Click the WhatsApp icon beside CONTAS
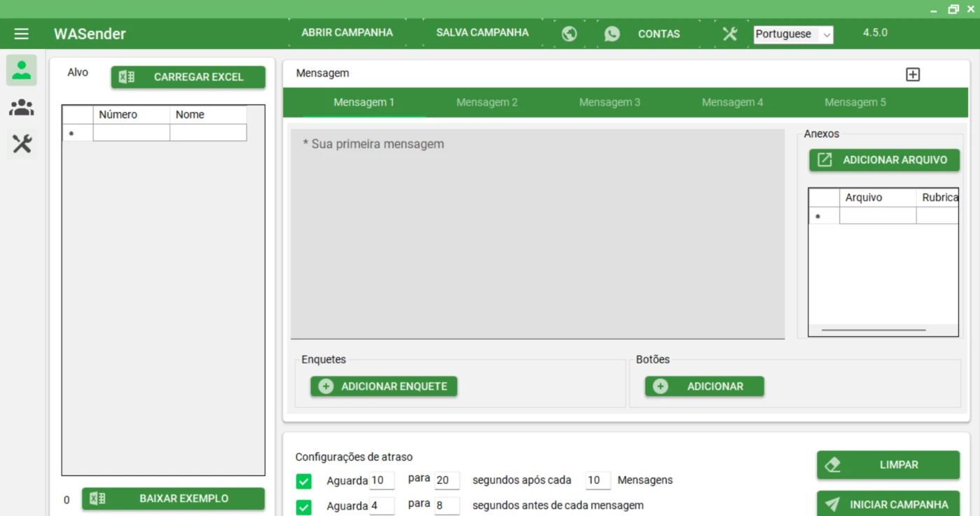This screenshot has height=516, width=980. pos(612,34)
